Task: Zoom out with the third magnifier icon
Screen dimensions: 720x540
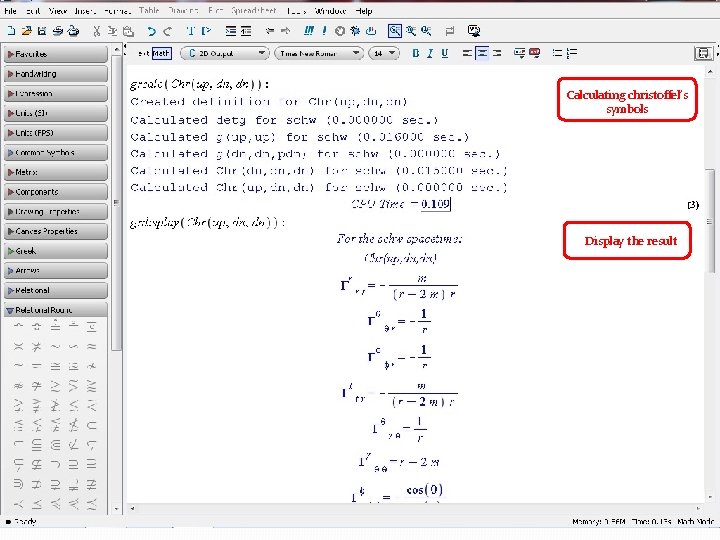Action: pyautogui.click(x=426, y=31)
